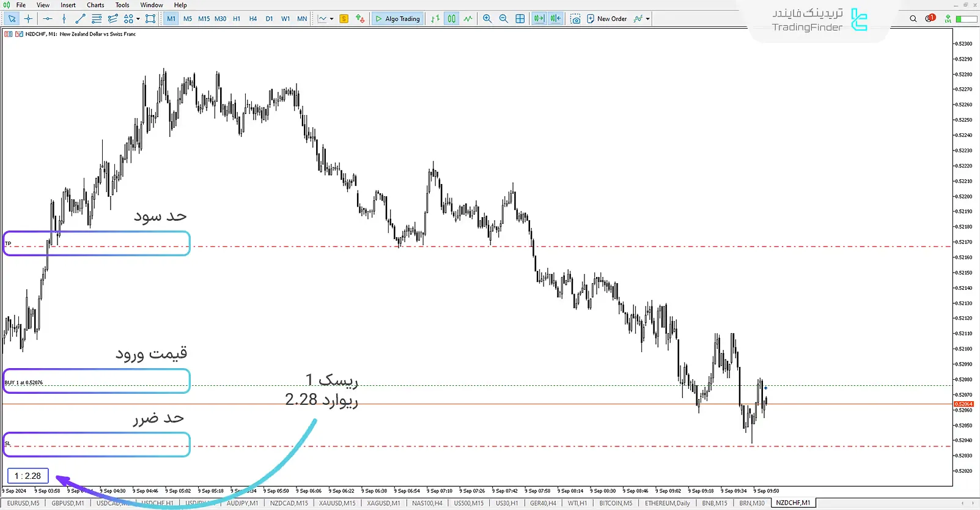980x510 pixels.
Task: Select the vertical line drawing tool
Action: tap(64, 19)
